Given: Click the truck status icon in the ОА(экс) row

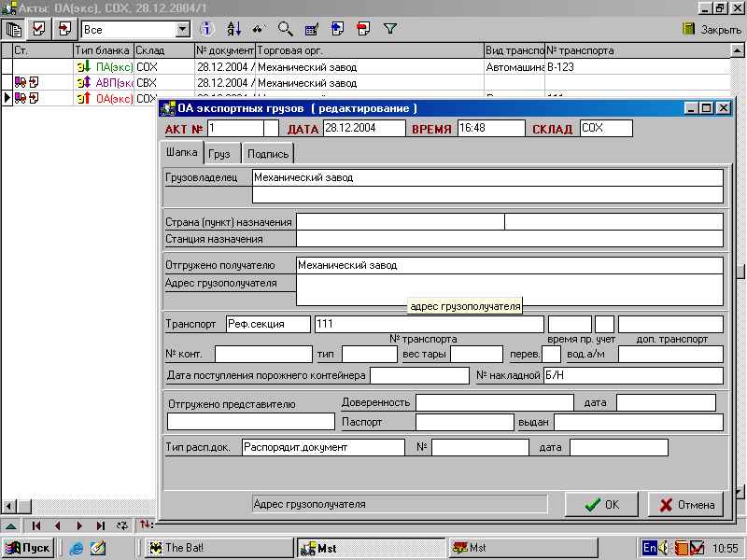Looking at the screenshot, I should [x=20, y=99].
